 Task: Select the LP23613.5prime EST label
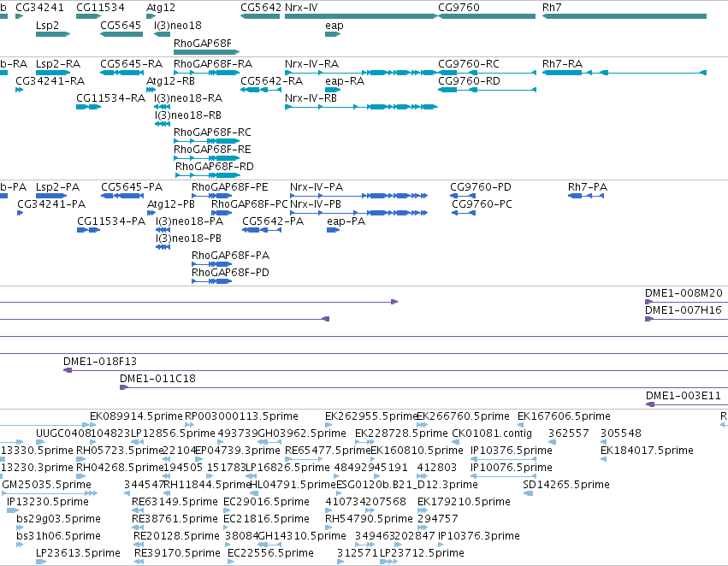click(78, 553)
